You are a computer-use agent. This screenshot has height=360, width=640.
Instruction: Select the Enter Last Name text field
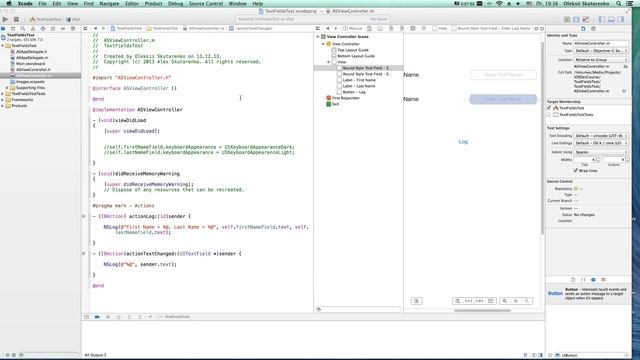click(x=503, y=99)
